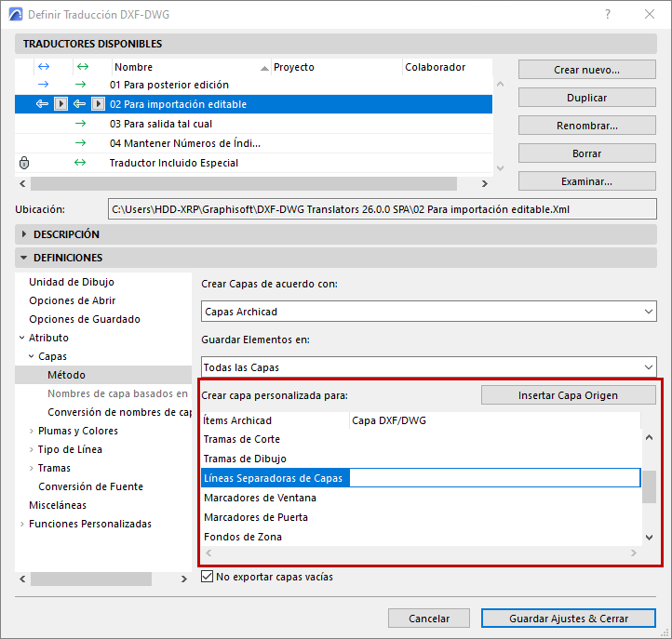672x639 pixels.
Task: Click the items list vertical scrollbar thumb
Action: tap(649, 487)
